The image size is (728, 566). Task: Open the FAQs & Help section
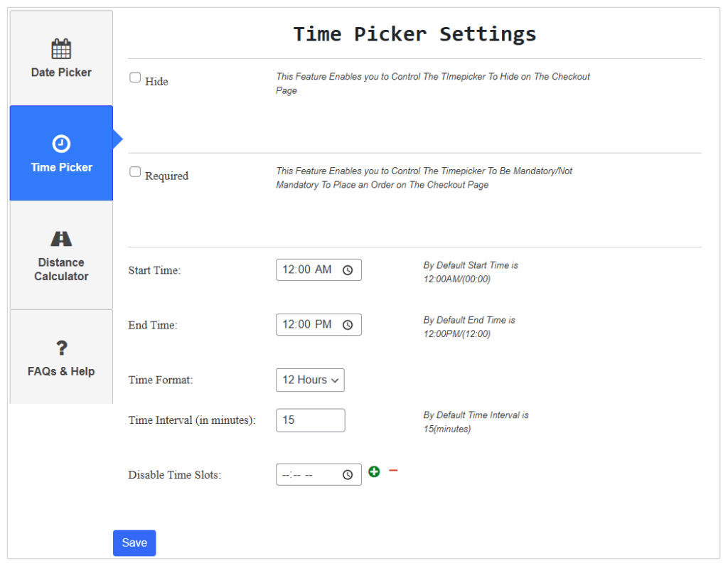60,357
